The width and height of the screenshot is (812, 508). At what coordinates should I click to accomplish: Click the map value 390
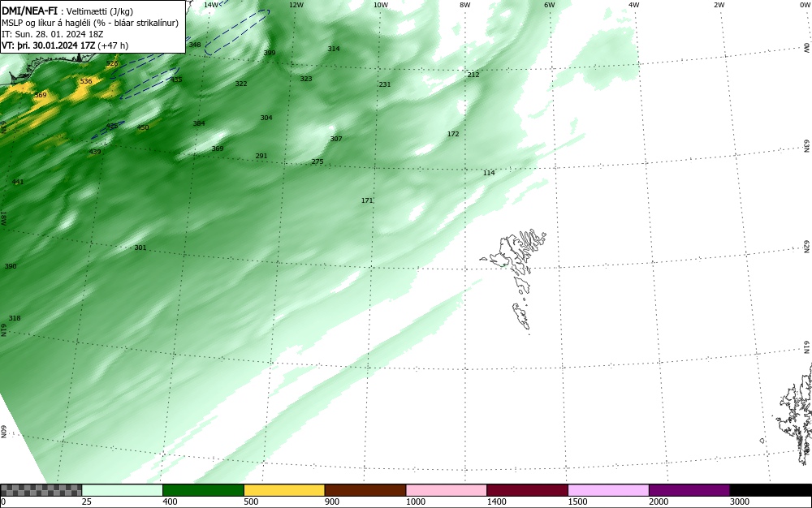(x=11, y=266)
